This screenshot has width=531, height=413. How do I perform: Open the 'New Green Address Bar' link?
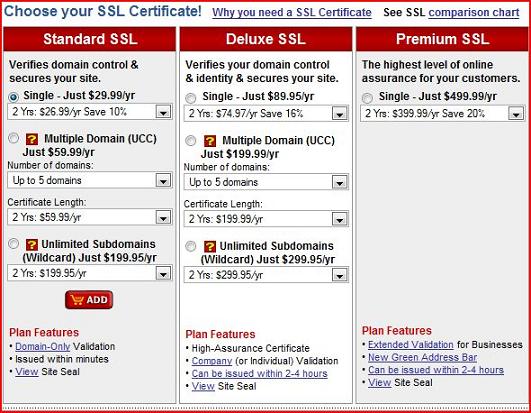click(423, 357)
